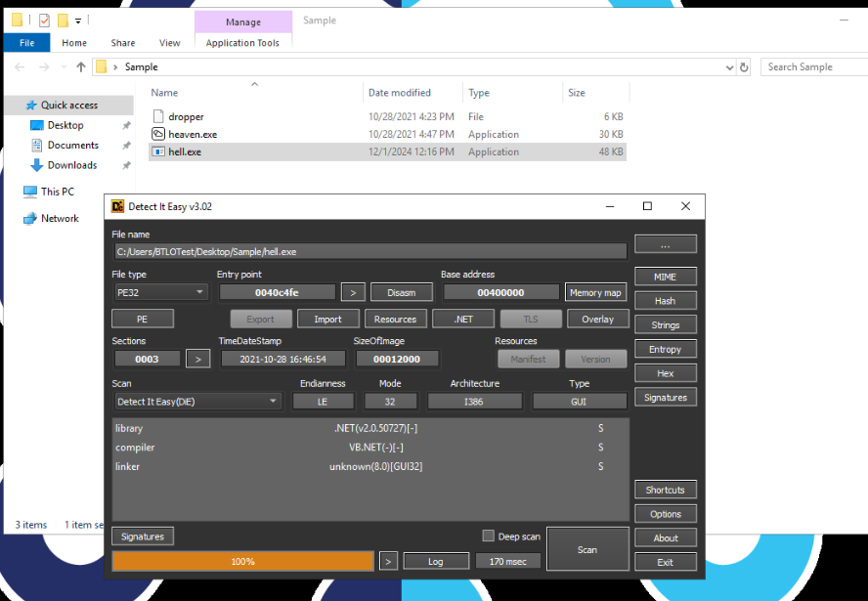
Task: Open the Detect It Easy(DiE) scan dropdown
Action: (197, 402)
